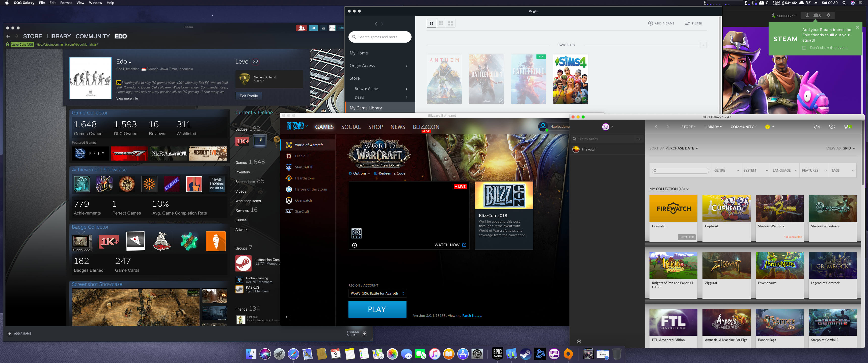Screen dimensions: 868x363
Task: Open LANGUAGE filter dropdown in GOG
Action: tap(785, 170)
